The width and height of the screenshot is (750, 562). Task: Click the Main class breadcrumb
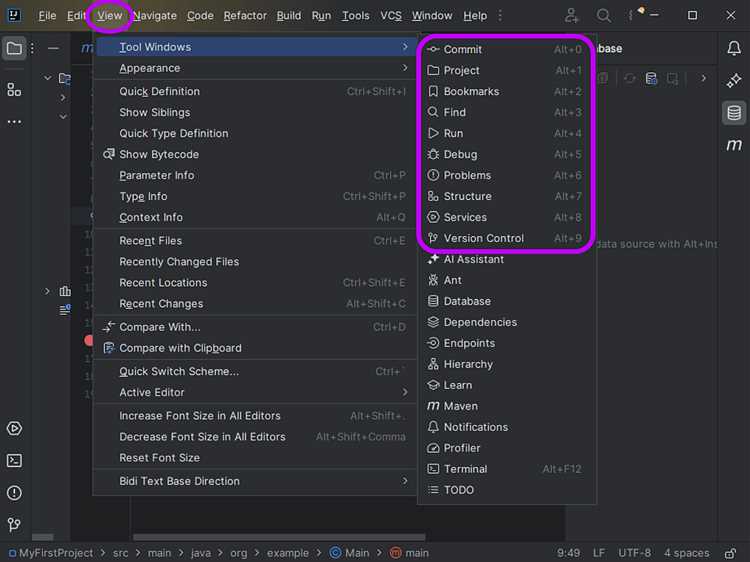(350, 553)
